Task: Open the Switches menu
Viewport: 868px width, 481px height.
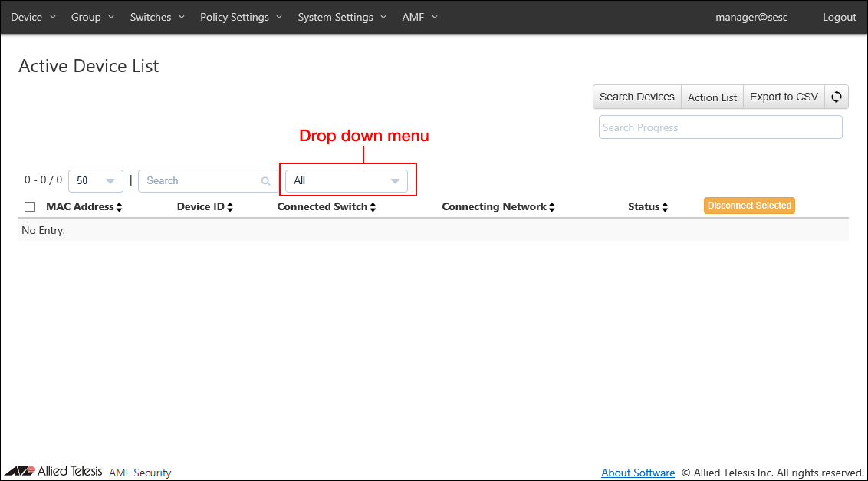Action: click(157, 17)
